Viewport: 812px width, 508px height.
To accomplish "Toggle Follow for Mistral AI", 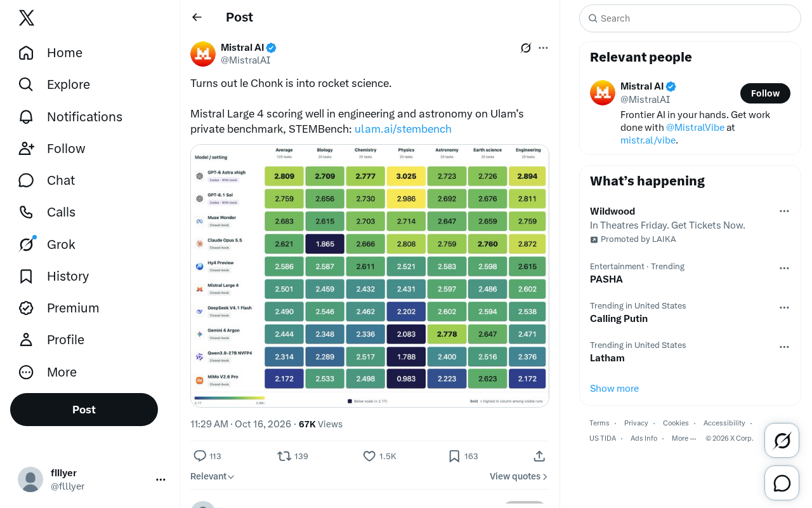I will [765, 93].
